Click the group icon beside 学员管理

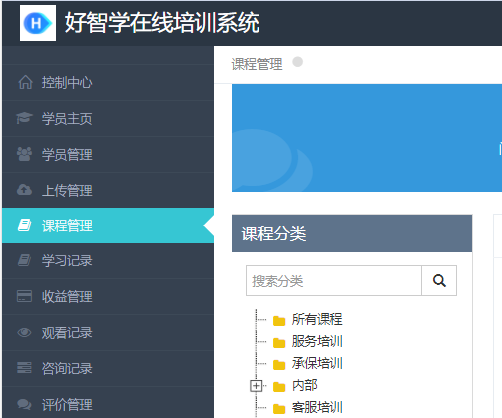(x=24, y=154)
